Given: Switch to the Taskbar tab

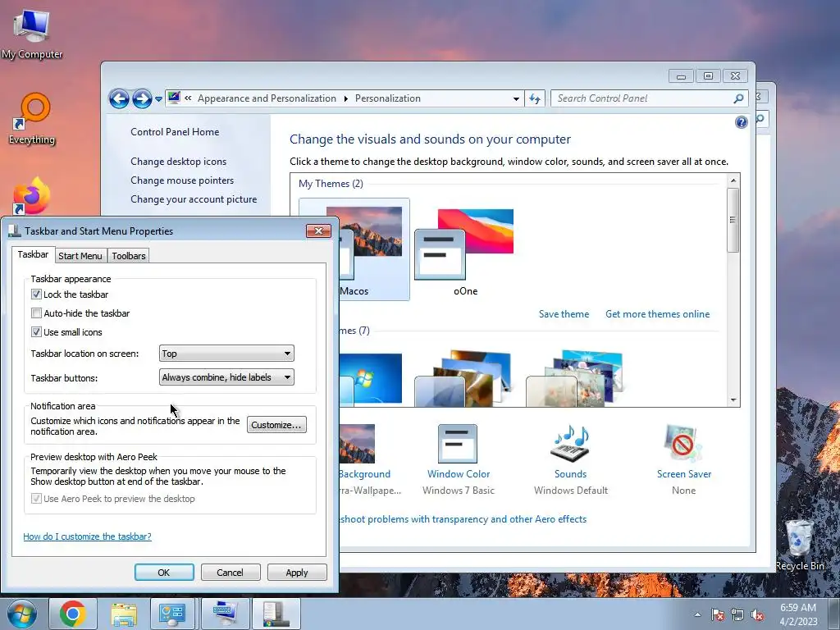Looking at the screenshot, I should tap(33, 254).
